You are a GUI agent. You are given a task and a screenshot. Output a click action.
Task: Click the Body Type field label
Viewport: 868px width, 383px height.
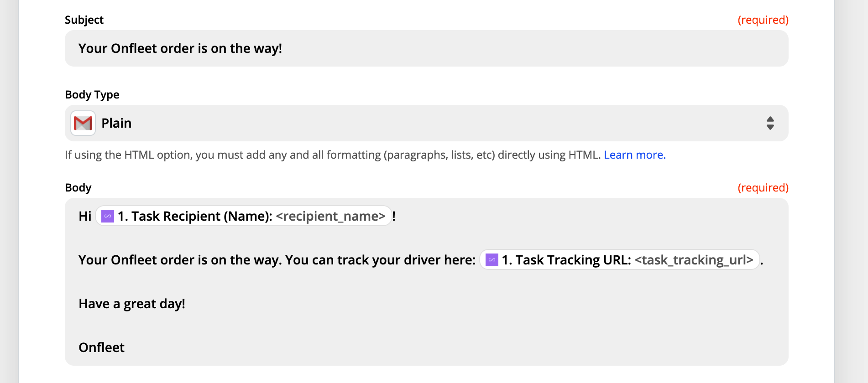coord(92,95)
